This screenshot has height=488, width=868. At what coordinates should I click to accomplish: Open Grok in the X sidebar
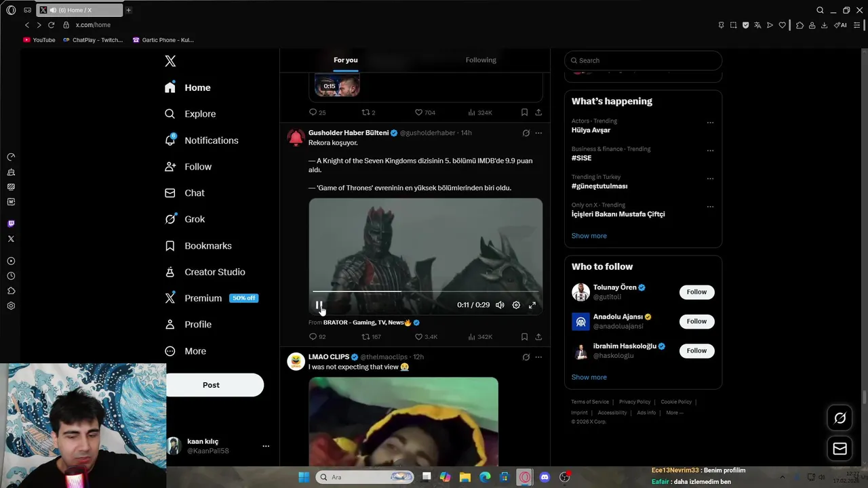[185, 220]
